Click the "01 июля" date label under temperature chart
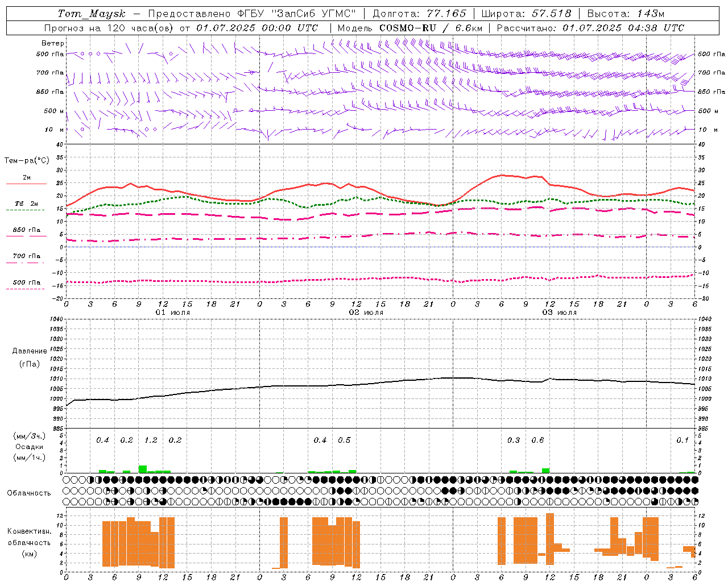 pos(173,313)
